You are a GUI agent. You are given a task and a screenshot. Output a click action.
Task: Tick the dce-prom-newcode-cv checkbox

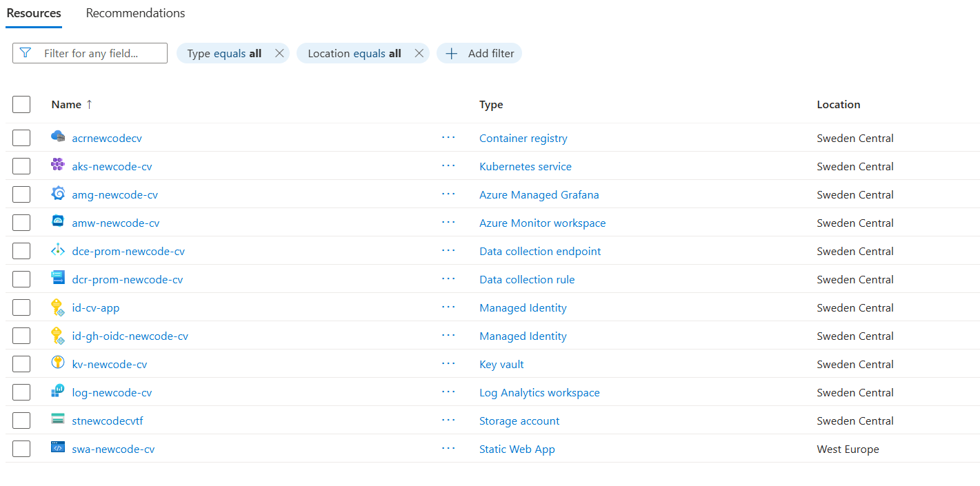(21, 251)
